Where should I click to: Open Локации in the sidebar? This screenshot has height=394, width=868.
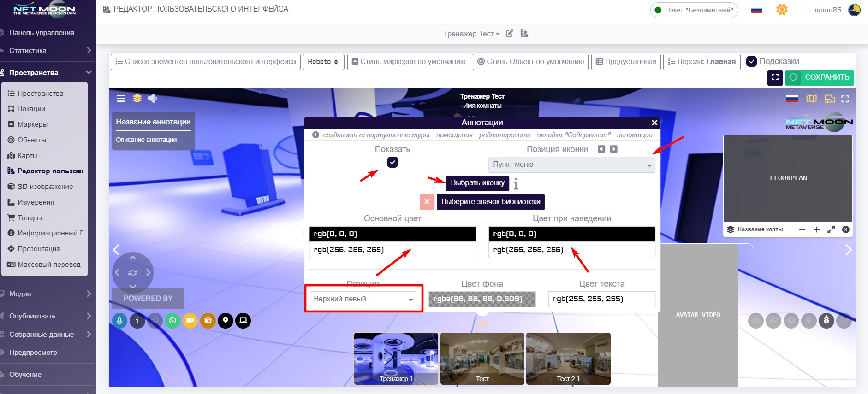pos(31,109)
